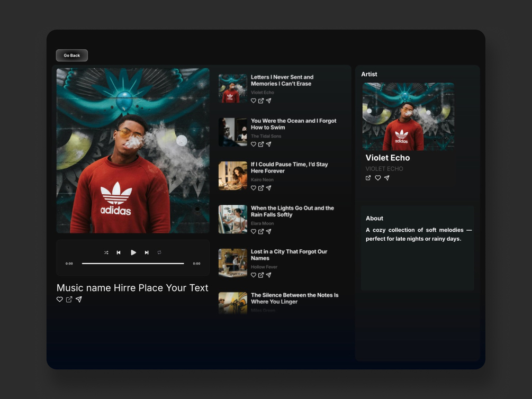Screen dimensions: 532x399
Task: Like 'If I Could Pause Time' track
Action: [254, 188]
